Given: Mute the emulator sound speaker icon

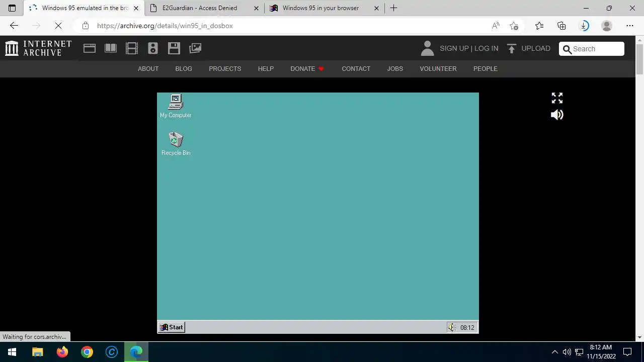Looking at the screenshot, I should [557, 115].
